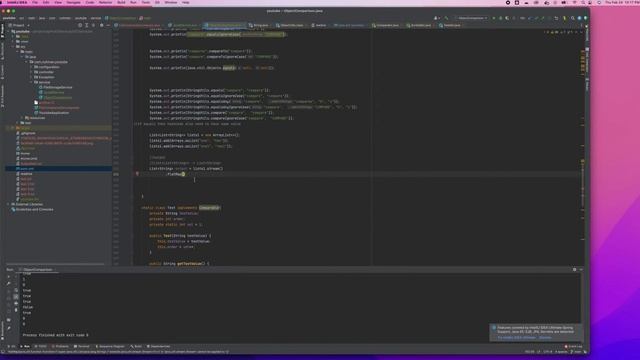Image resolution: width=640 pixels, height=360 pixels.
Task: Open the ObjectComparison tab in the Run panel
Action: coord(38,270)
